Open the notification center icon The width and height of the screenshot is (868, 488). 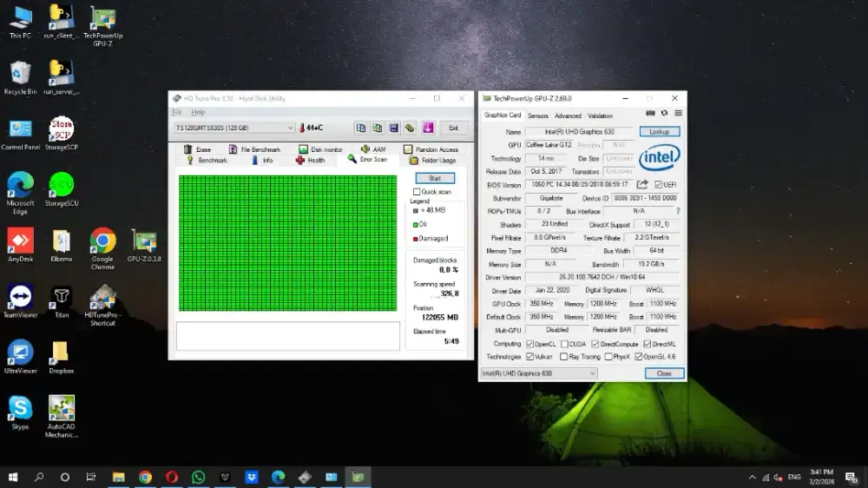(852, 477)
